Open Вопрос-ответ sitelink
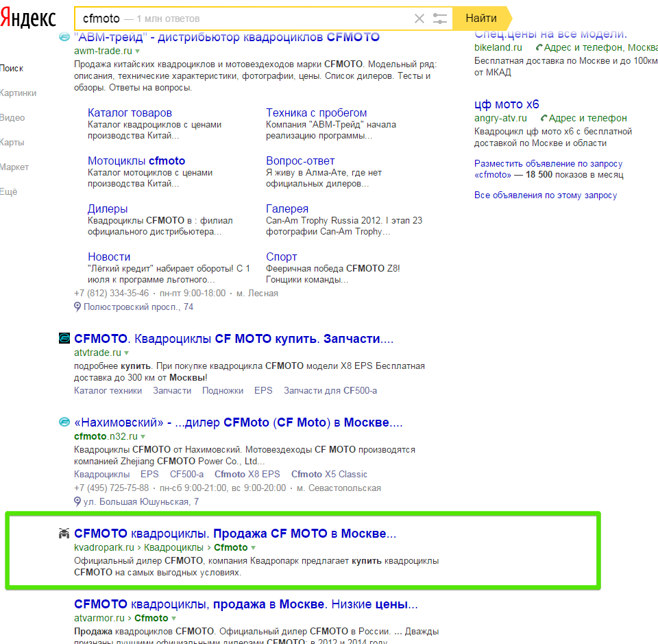This screenshot has height=644, width=658. pyautogui.click(x=300, y=160)
